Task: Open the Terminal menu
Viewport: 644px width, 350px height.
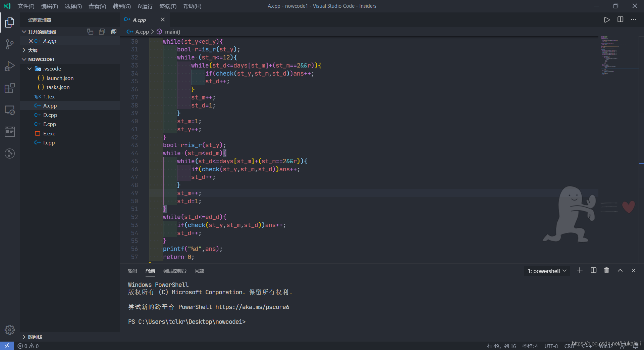Action: 168,6
